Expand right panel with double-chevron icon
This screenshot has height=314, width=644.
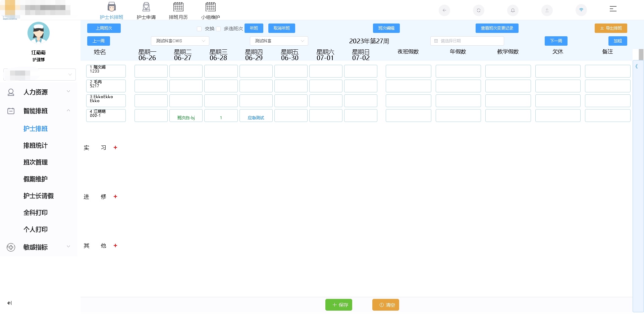pos(637,66)
